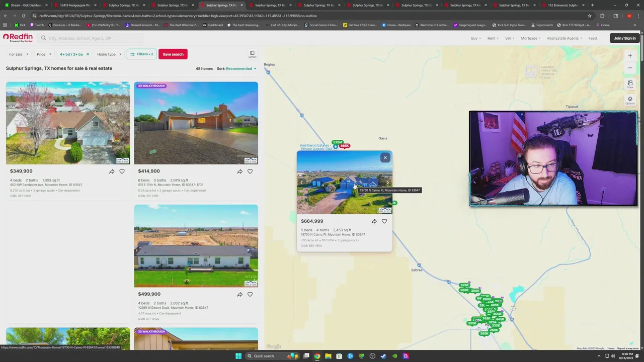
Task: Open the Dashboard bookmark
Action: click(x=213, y=25)
